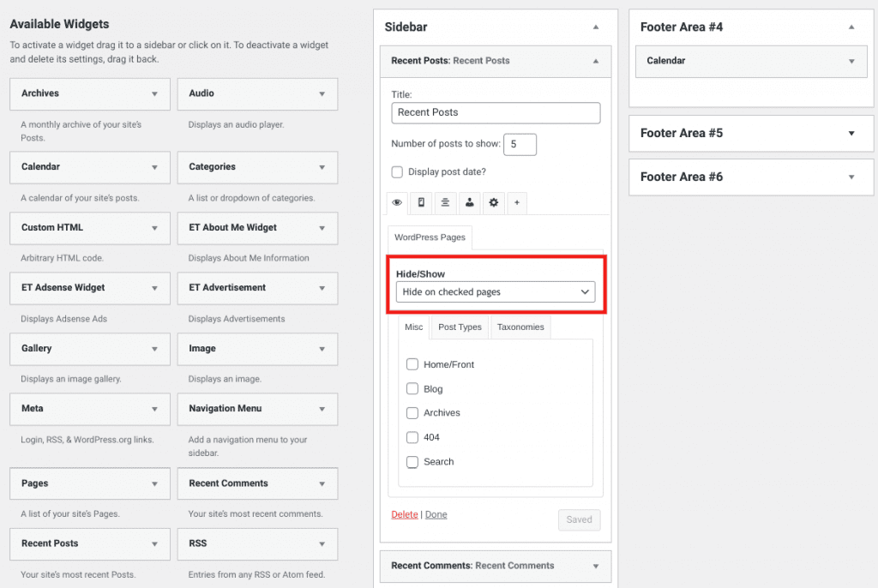Enable the Blog checkbox

[412, 389]
